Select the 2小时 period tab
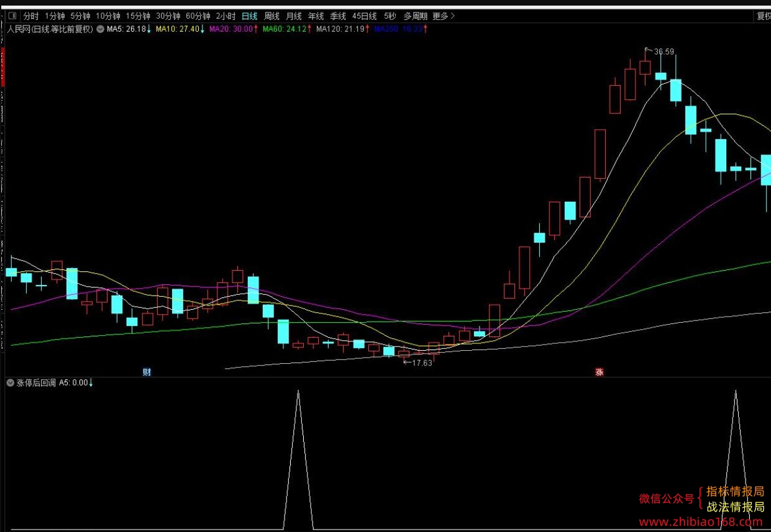The width and height of the screenshot is (771, 532). coord(226,16)
